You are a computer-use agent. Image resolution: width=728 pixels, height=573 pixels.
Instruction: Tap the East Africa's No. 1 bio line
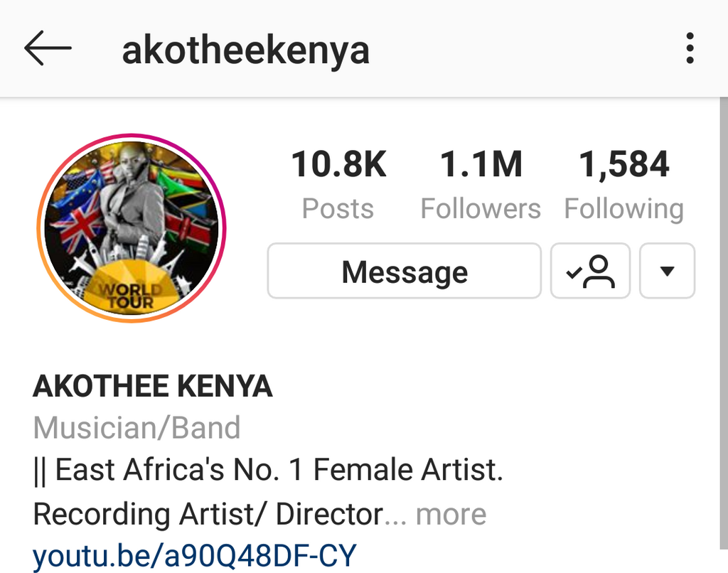[x=268, y=470]
